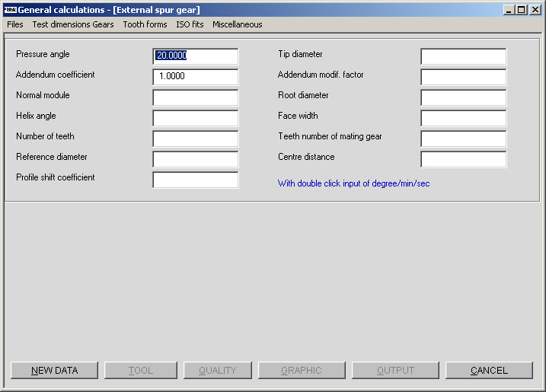Open the Files menu
546x392 pixels.
[15, 24]
